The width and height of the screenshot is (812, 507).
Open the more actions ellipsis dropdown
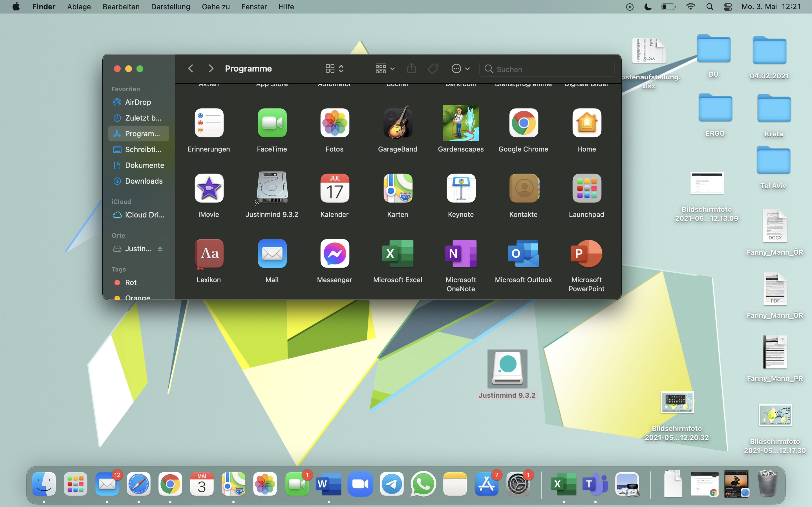point(460,69)
